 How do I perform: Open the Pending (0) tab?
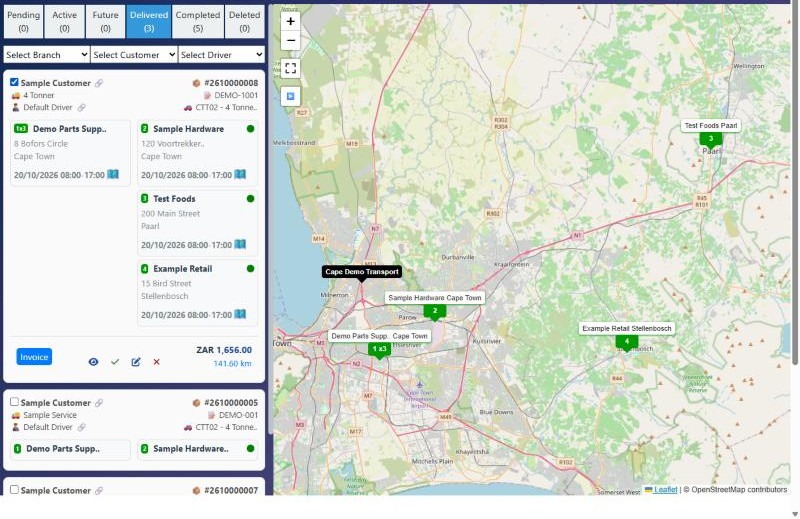click(23, 21)
